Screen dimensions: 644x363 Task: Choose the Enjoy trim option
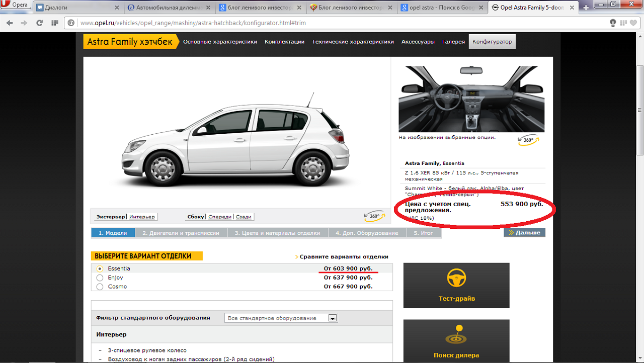(100, 278)
